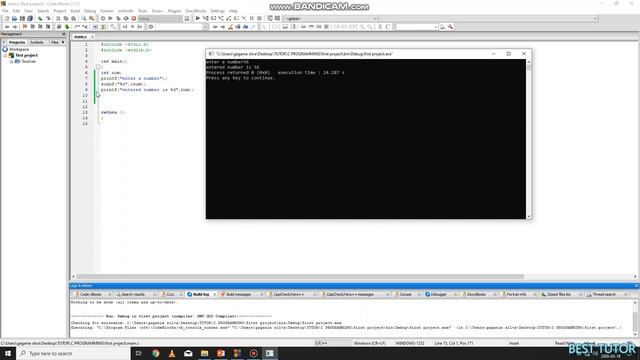This screenshot has height=360, width=640.
Task: Click the editor horizontal scrollbar
Action: 300,276
